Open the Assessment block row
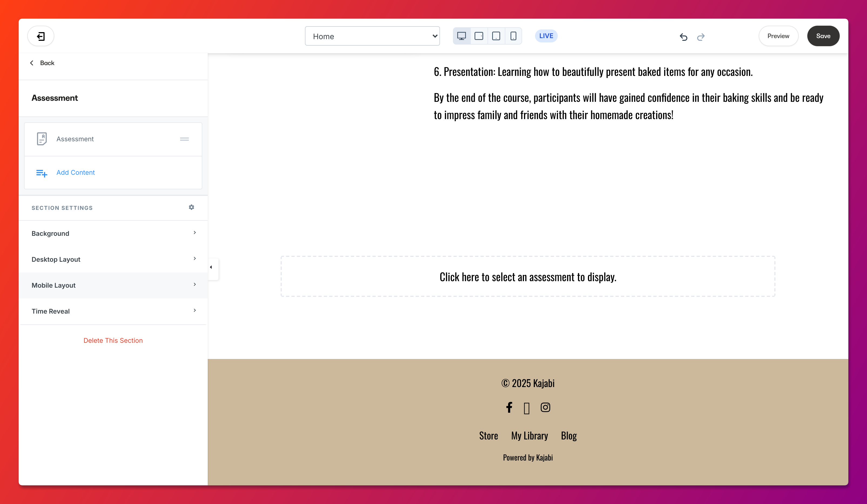 [x=113, y=139]
